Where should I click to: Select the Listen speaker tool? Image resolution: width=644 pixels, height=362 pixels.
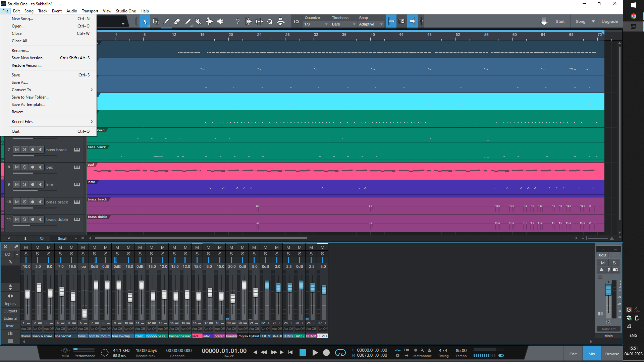tap(220, 21)
